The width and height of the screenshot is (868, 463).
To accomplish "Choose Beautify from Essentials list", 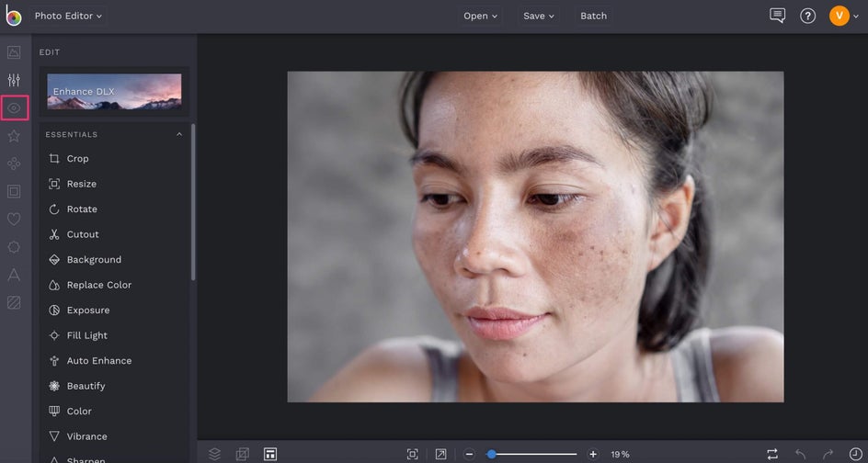I will tap(86, 386).
